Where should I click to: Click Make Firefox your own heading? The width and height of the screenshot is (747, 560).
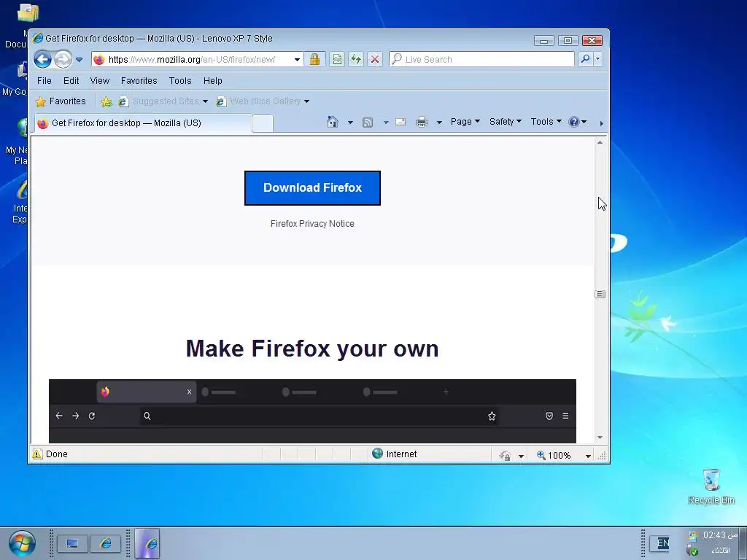pyautogui.click(x=312, y=349)
